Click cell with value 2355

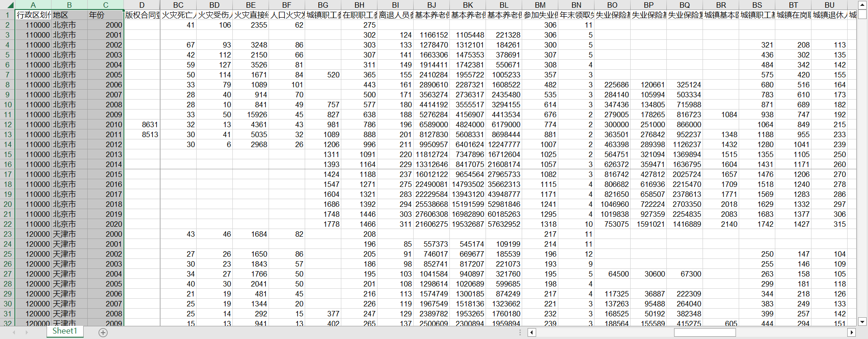(250, 25)
